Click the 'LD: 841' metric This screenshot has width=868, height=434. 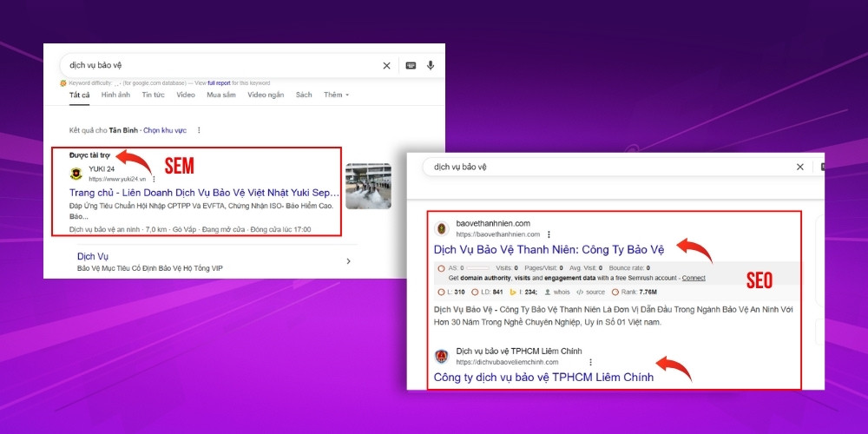tap(487, 293)
